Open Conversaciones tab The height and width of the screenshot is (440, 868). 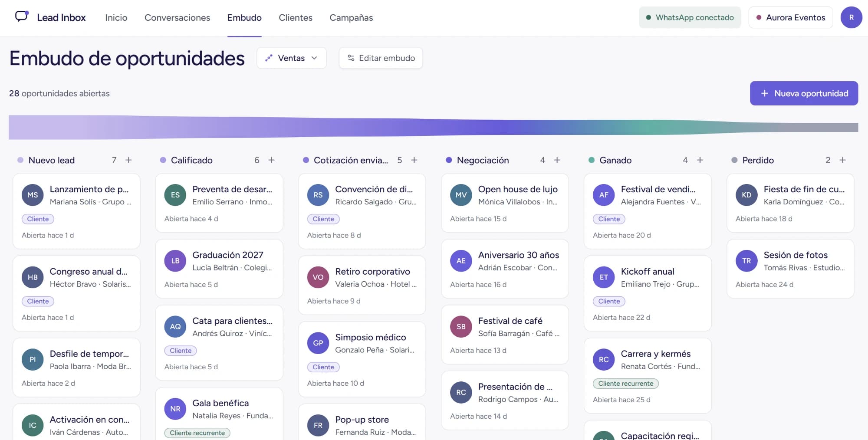pyautogui.click(x=177, y=18)
